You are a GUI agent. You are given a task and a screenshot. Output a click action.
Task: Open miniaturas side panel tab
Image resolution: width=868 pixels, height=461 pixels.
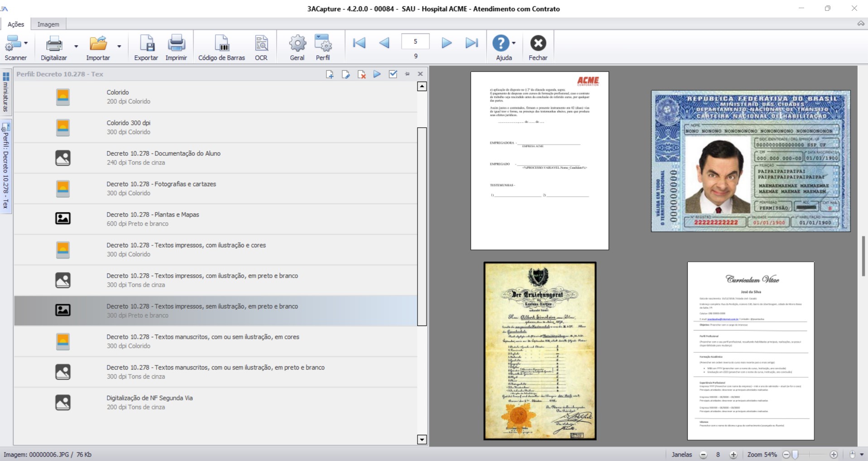click(6, 92)
